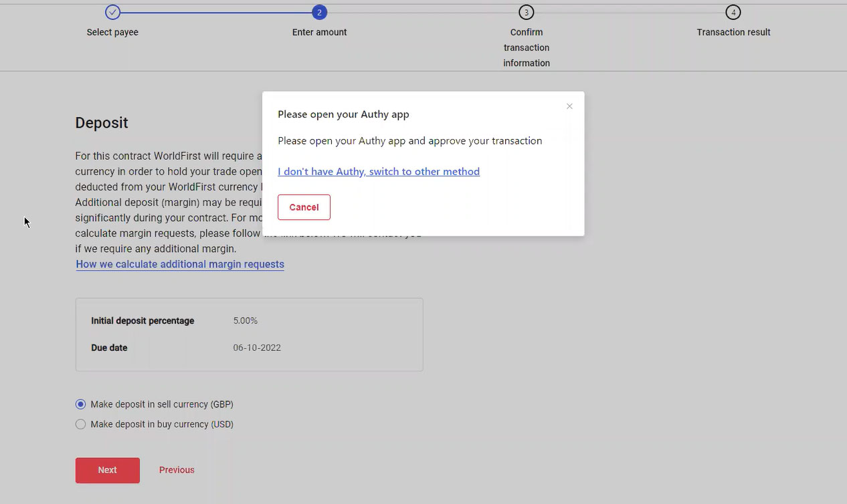Click the red Next button

(107, 470)
